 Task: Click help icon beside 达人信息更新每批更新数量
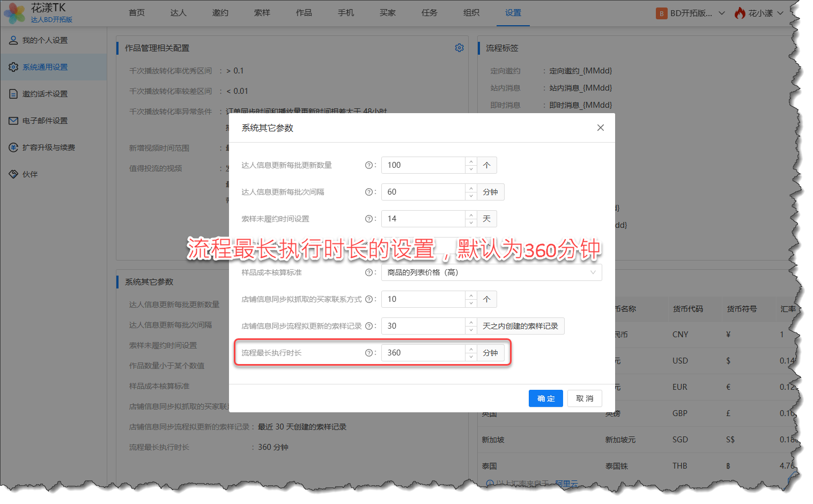(x=368, y=165)
